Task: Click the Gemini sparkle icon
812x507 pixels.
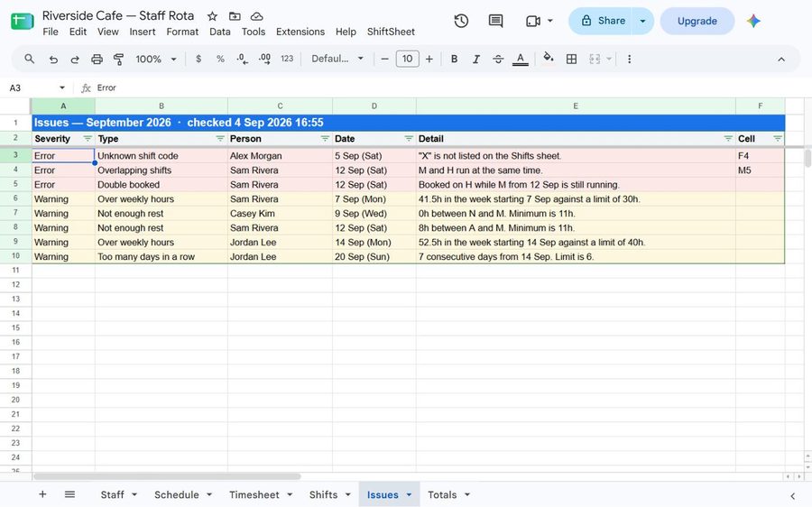Action: click(753, 21)
